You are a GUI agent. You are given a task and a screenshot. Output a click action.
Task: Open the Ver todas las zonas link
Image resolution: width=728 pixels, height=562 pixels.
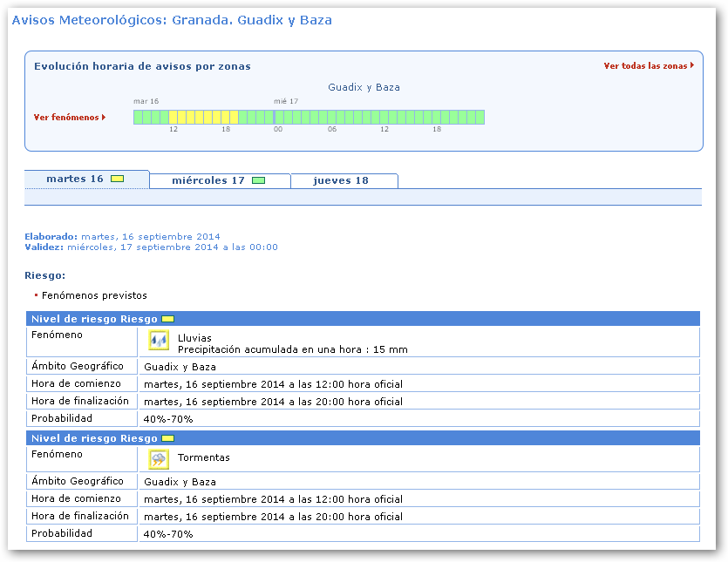[645, 66]
